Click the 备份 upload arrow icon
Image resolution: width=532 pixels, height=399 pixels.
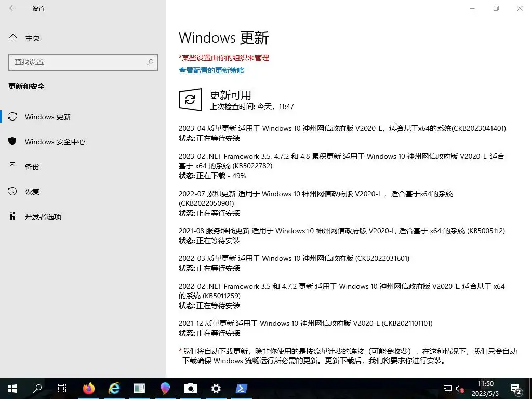pos(12,166)
